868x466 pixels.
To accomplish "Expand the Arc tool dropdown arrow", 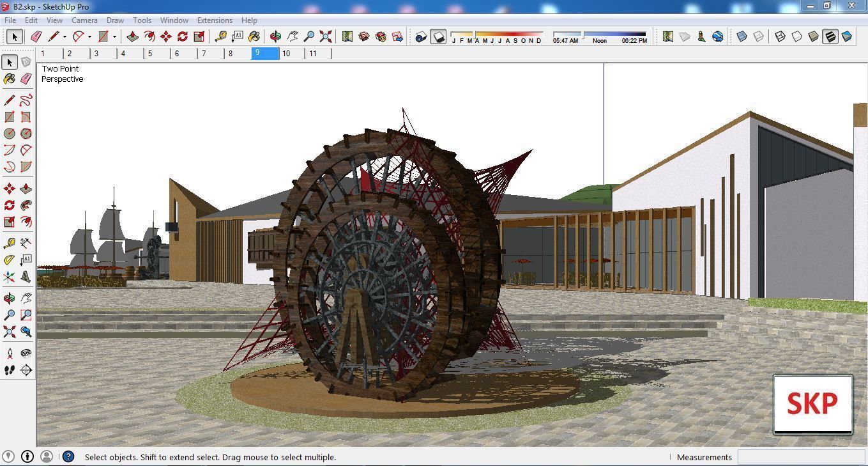I will [89, 36].
